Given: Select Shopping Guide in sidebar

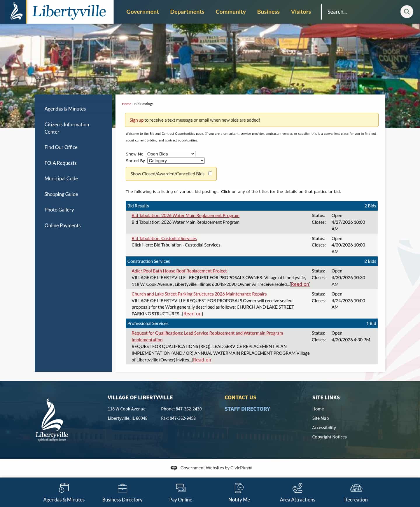Looking at the screenshot, I should tap(61, 194).
